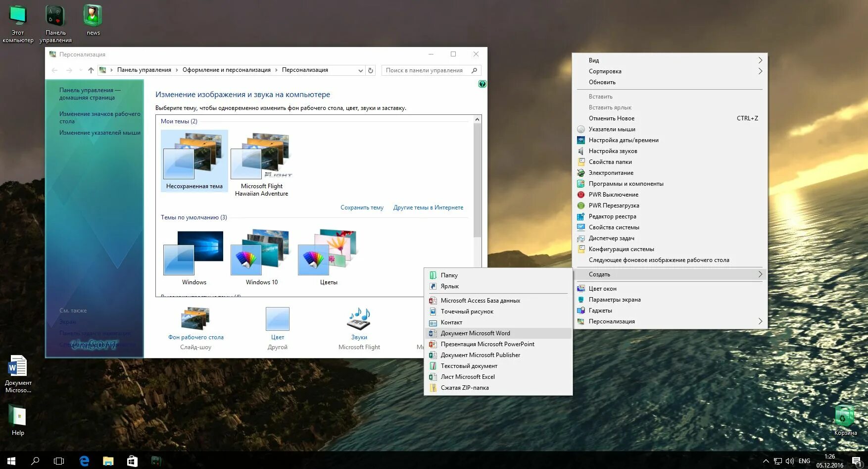Open the Фон рабочего стола setting
Image resolution: width=868 pixels, height=469 pixels.
[195, 328]
